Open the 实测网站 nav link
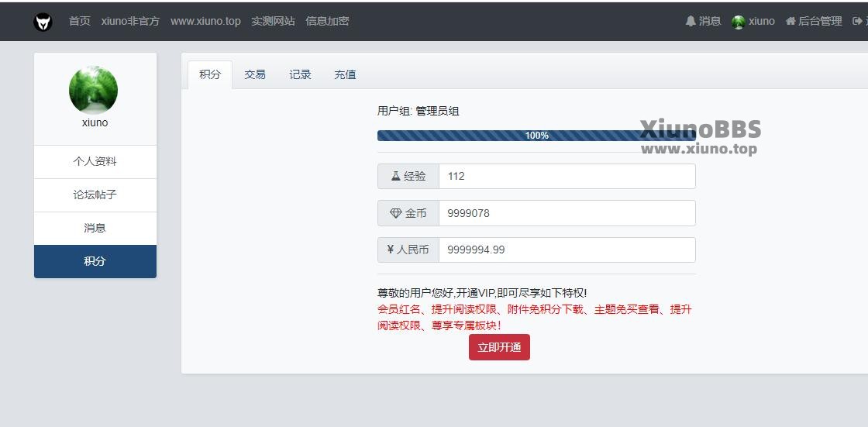This screenshot has height=427, width=868. tap(273, 21)
